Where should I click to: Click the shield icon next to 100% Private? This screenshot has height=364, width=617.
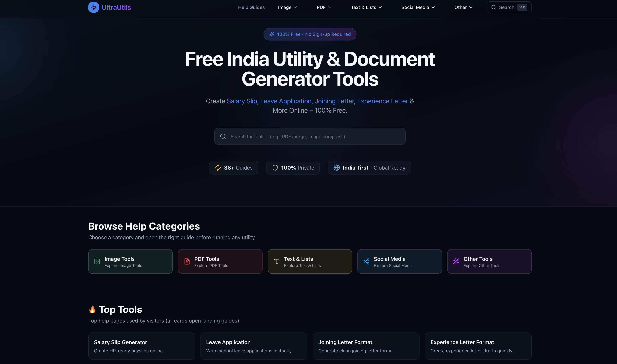pos(275,168)
